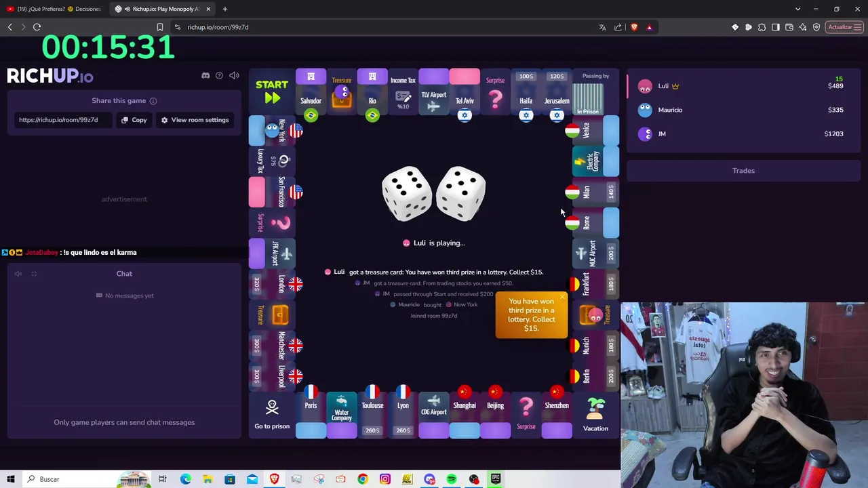868x488 pixels.
Task: Switch to the YouTube ¿Qué Prefieres? tab
Action: [54, 9]
